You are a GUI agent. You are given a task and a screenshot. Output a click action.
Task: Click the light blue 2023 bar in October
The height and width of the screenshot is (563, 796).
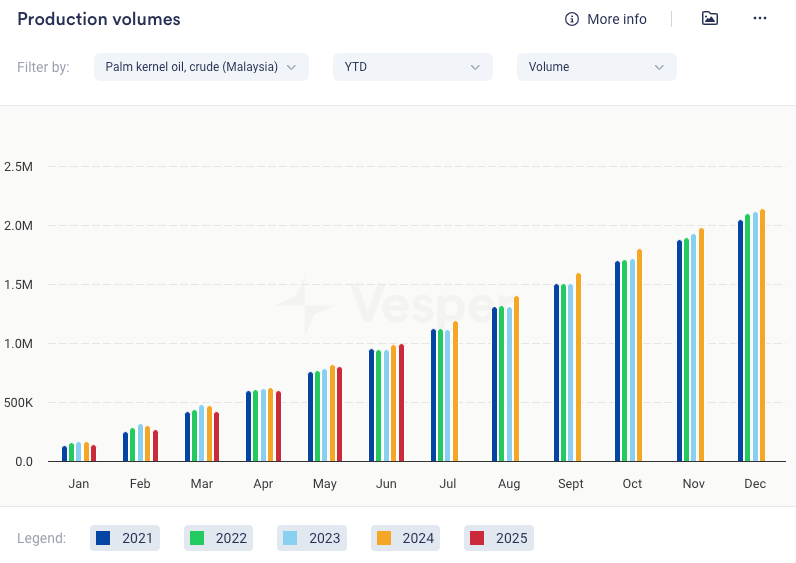(x=632, y=360)
